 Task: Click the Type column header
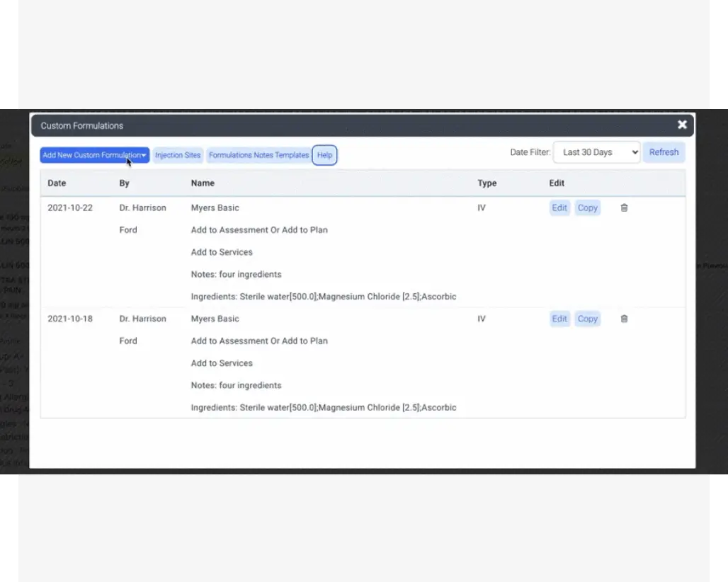[x=487, y=183]
